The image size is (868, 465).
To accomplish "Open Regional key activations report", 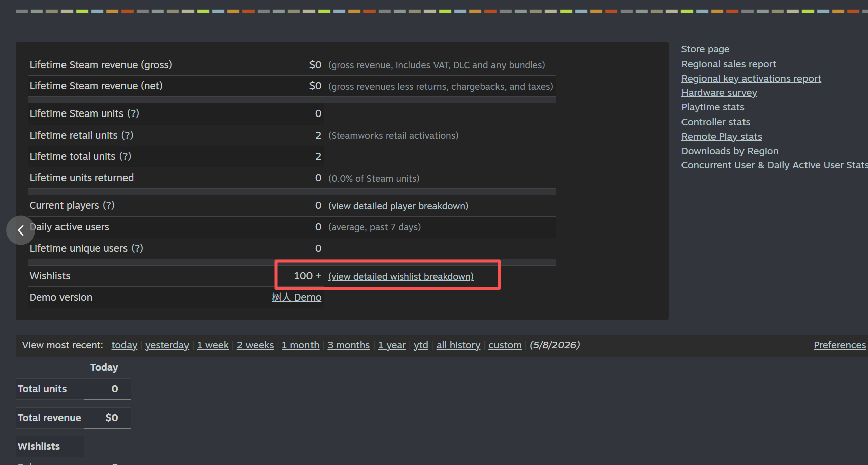I will tap(751, 79).
